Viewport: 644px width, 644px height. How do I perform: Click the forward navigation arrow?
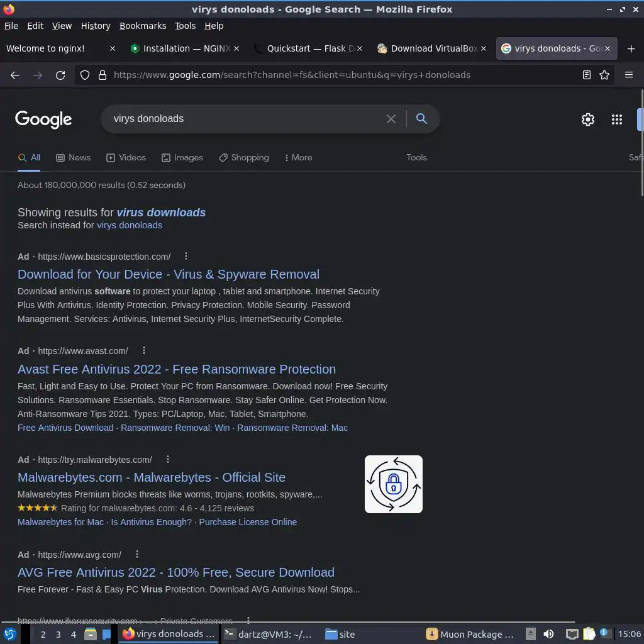point(37,75)
